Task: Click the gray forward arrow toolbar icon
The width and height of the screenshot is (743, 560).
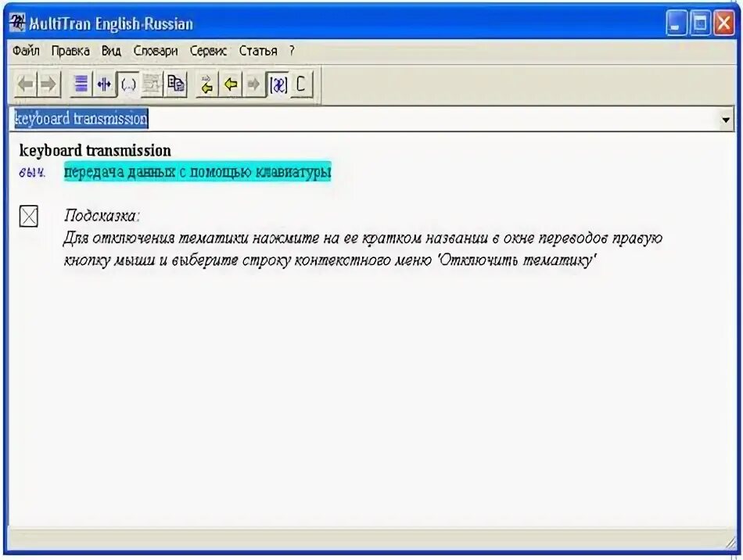Action: pyautogui.click(x=48, y=84)
